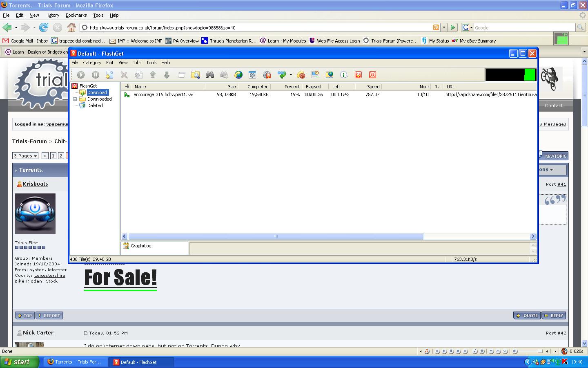Click the delete X icon in FlashGet toolbar
The width and height of the screenshot is (588, 368).
124,75
